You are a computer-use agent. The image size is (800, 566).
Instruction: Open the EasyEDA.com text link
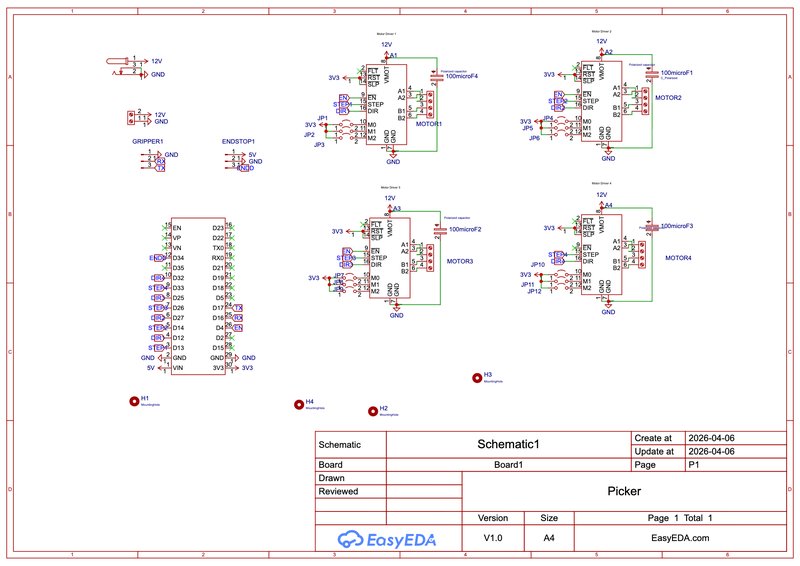pyautogui.click(x=680, y=538)
